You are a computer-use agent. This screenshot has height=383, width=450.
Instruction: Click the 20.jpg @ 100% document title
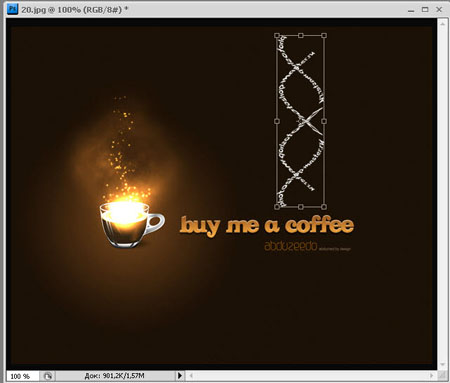pyautogui.click(x=75, y=9)
